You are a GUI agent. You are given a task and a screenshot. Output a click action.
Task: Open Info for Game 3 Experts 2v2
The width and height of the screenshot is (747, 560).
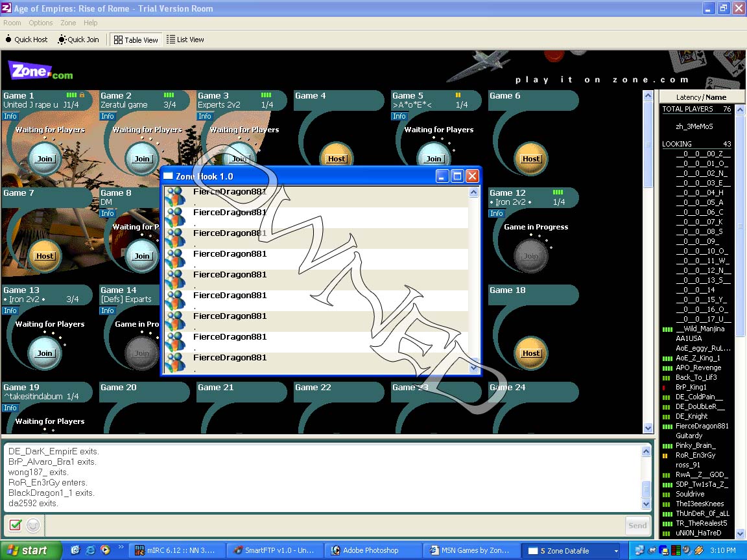coord(204,116)
